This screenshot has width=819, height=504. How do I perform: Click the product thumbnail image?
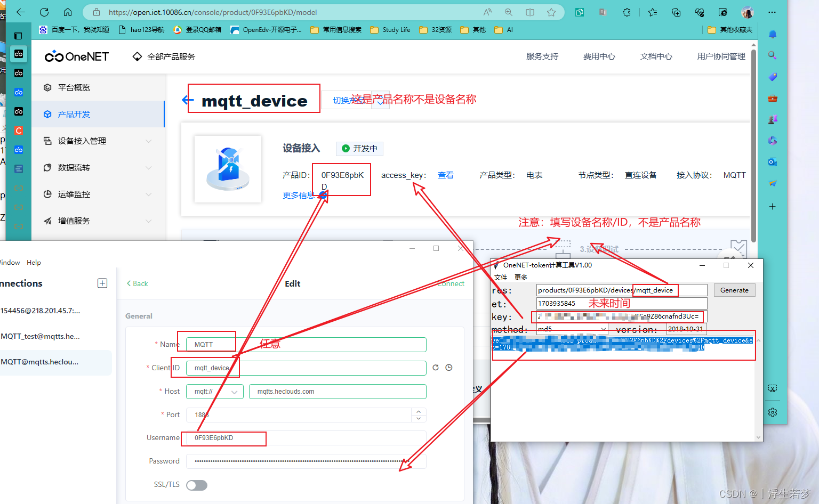coord(228,169)
